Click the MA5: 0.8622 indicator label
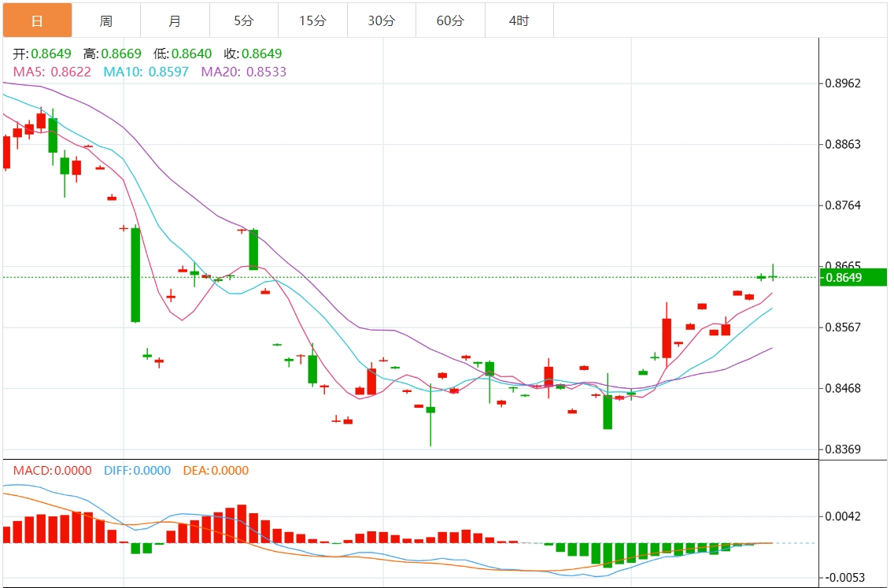This screenshot has width=894, height=588. tap(52, 72)
